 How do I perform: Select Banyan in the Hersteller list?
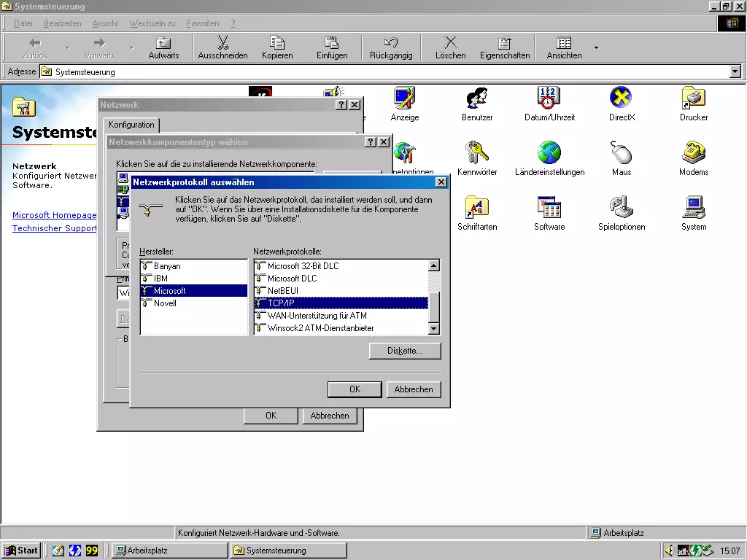point(194,265)
